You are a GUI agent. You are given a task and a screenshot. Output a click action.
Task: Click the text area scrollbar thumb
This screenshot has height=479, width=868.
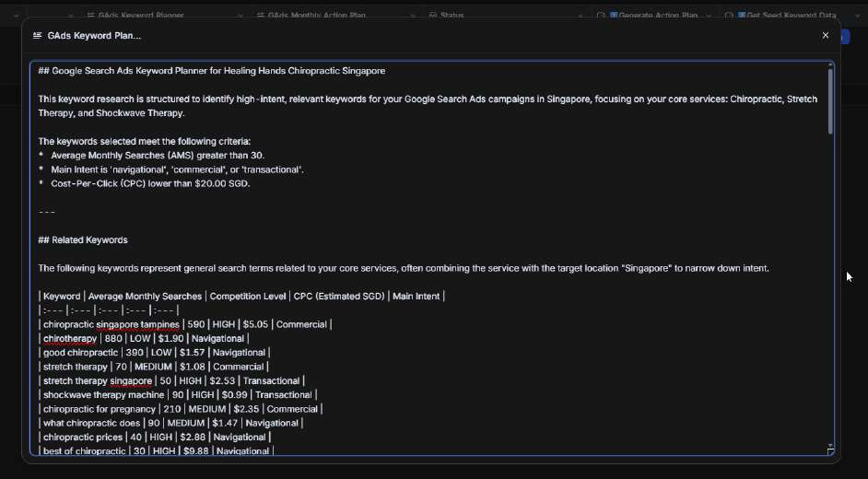click(x=830, y=101)
